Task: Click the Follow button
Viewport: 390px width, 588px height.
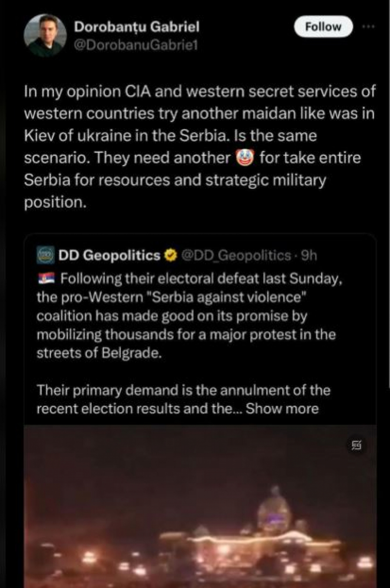Action: pyautogui.click(x=323, y=27)
